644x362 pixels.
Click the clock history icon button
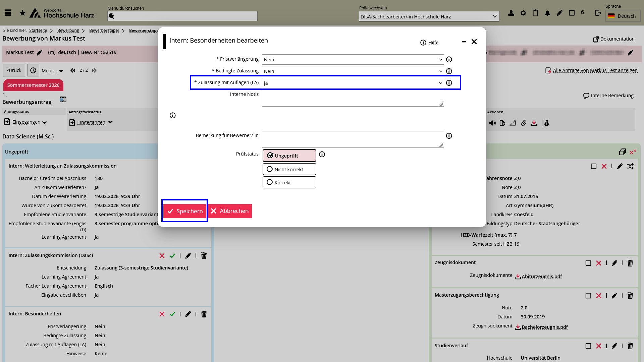click(x=33, y=70)
